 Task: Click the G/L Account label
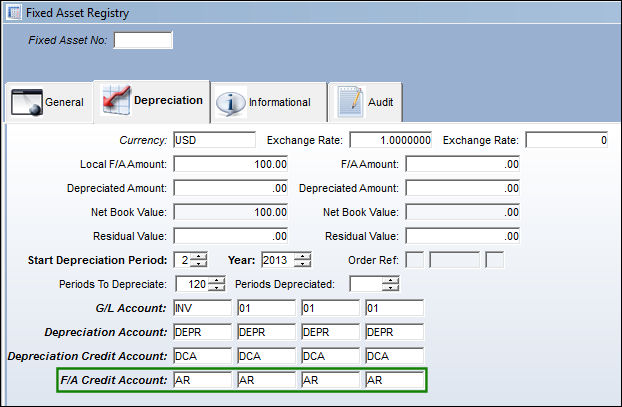coord(131,308)
